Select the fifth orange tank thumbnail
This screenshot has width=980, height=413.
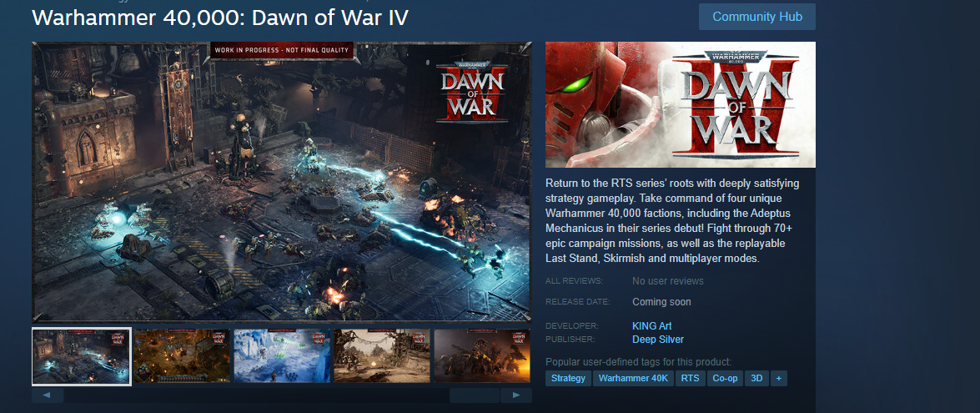click(483, 355)
